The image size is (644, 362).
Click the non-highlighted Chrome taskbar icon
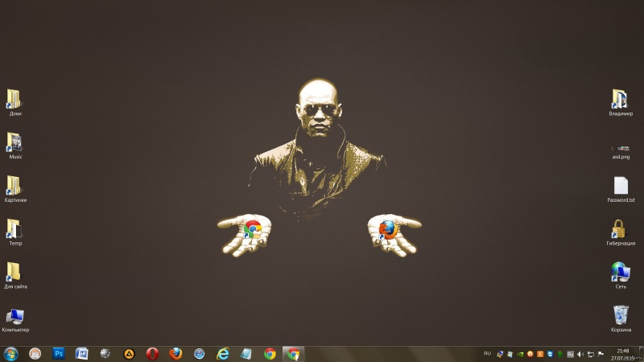pos(270,354)
